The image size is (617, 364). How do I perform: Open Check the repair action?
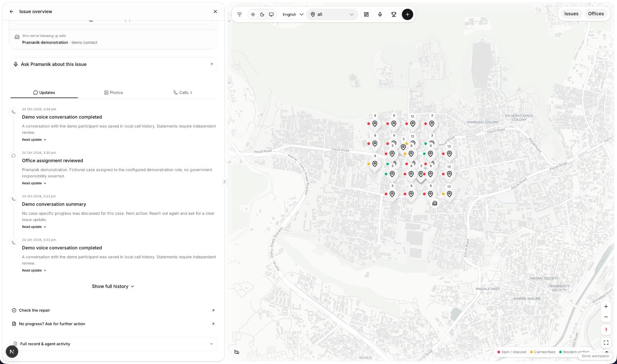pos(113,310)
